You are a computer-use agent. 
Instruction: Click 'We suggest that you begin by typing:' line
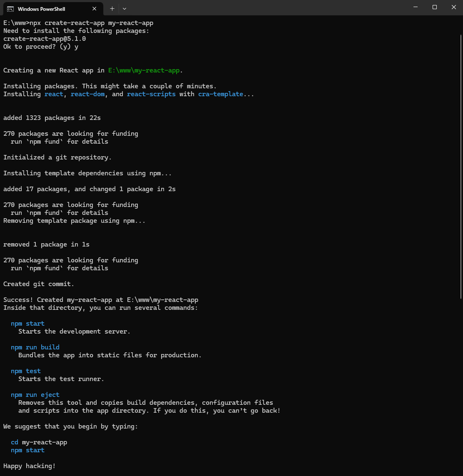(71, 426)
